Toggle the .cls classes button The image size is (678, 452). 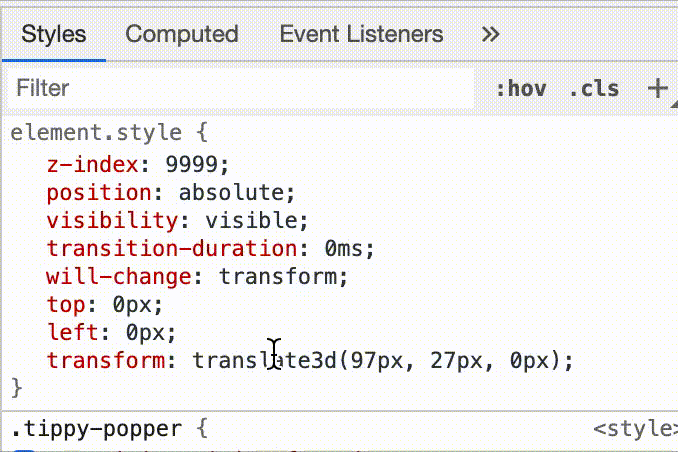click(594, 89)
